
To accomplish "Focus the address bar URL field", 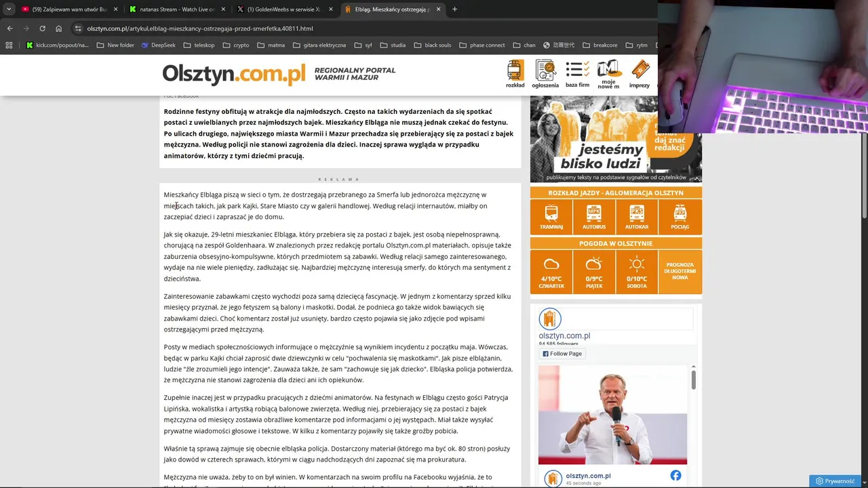I will point(366,28).
